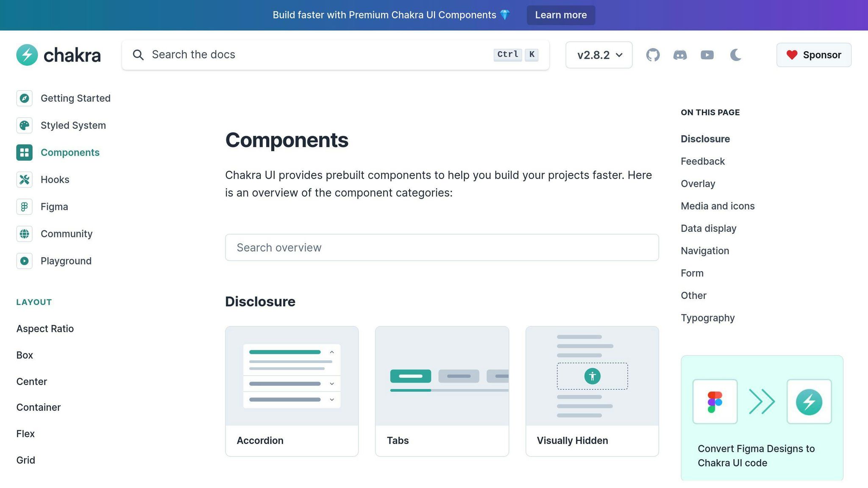This screenshot has width=868, height=488.
Task: Click Learn more in the top banner
Action: [x=561, y=15]
